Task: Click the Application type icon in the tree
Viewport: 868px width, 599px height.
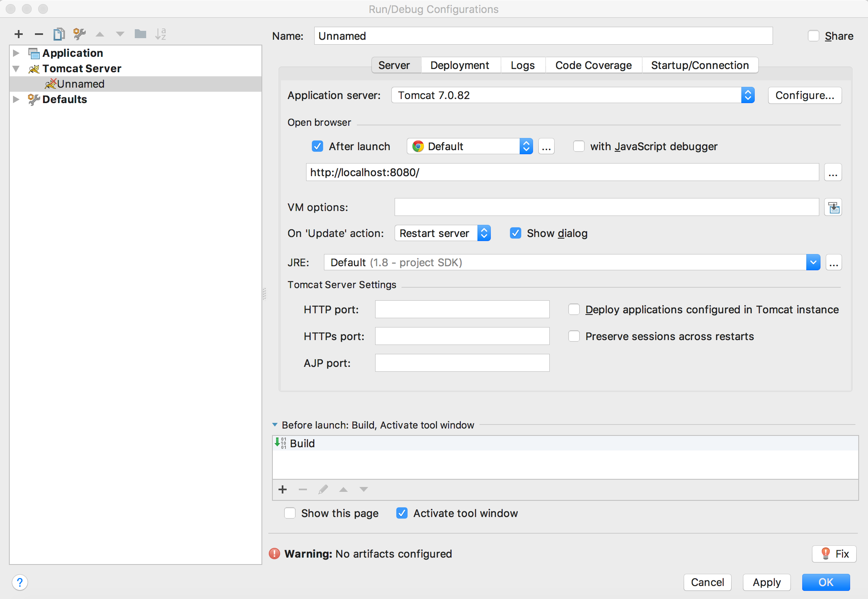Action: pos(34,53)
